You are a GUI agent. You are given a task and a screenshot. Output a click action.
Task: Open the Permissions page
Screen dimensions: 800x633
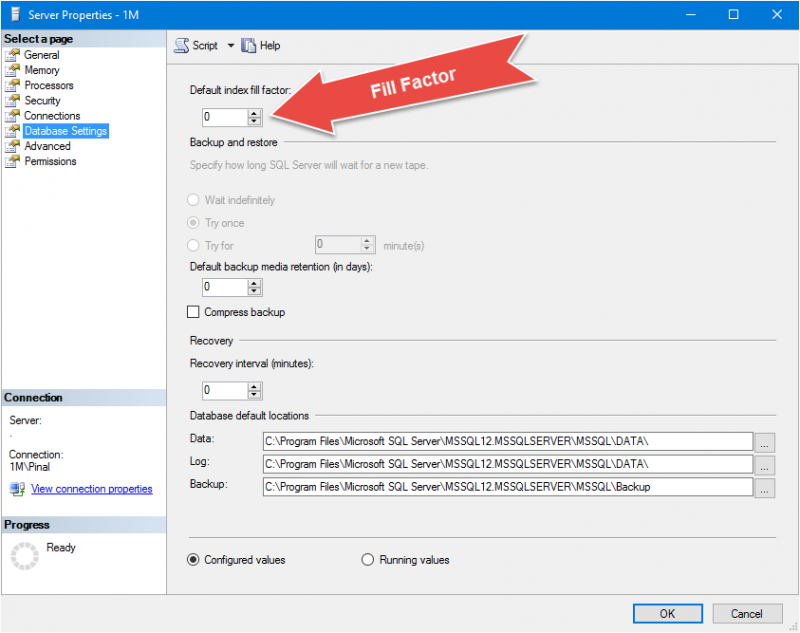(x=50, y=161)
